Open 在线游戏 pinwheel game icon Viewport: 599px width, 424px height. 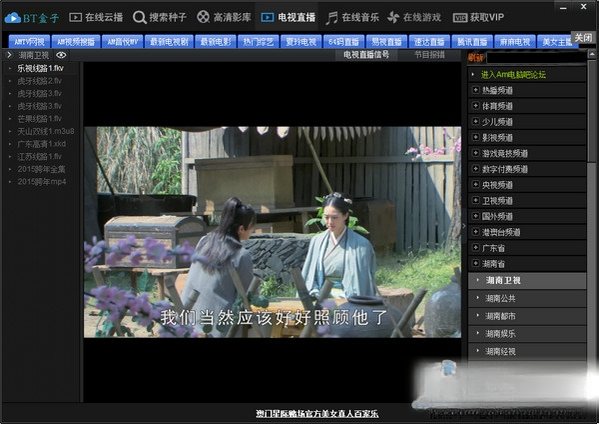(393, 17)
